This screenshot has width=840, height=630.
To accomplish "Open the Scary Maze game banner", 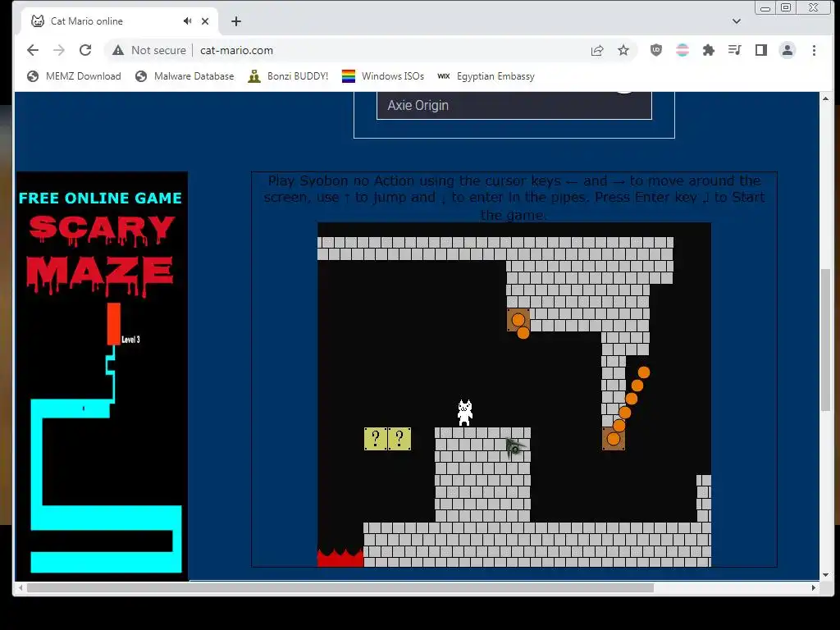I will coord(103,376).
